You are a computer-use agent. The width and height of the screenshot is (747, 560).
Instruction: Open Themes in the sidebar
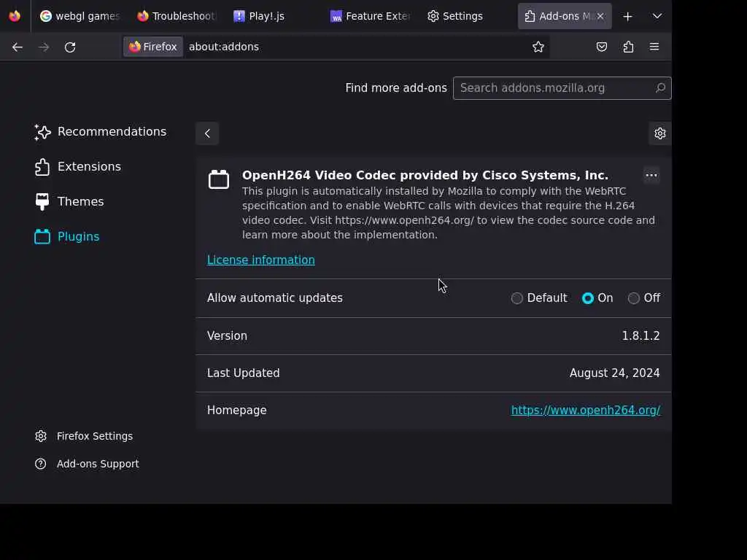(69, 202)
